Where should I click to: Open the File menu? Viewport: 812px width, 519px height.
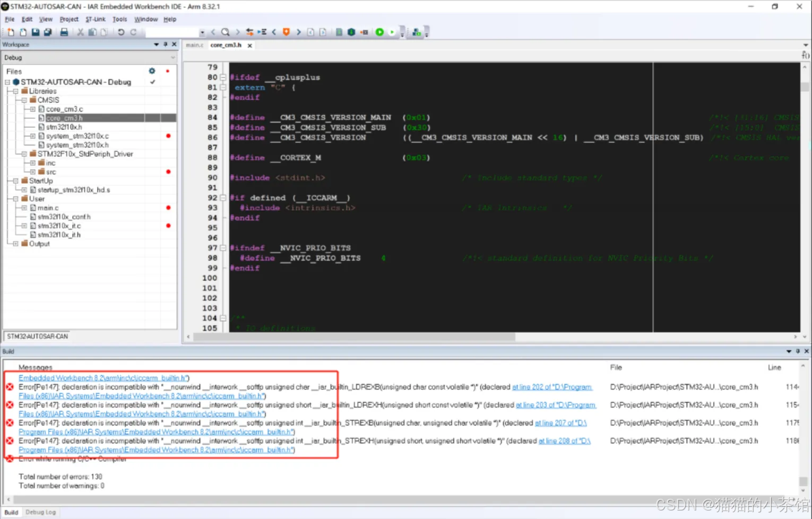(10, 19)
